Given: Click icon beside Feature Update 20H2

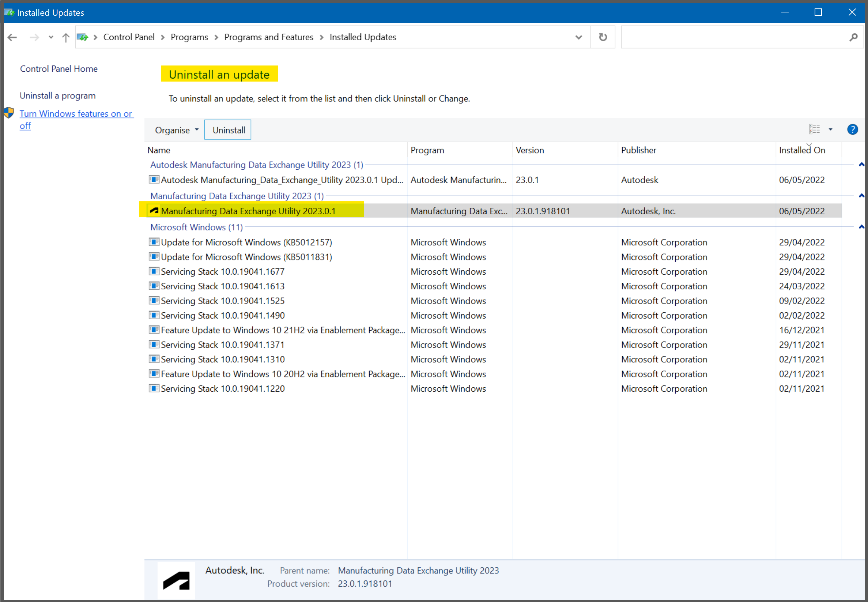Looking at the screenshot, I should pyautogui.click(x=154, y=373).
